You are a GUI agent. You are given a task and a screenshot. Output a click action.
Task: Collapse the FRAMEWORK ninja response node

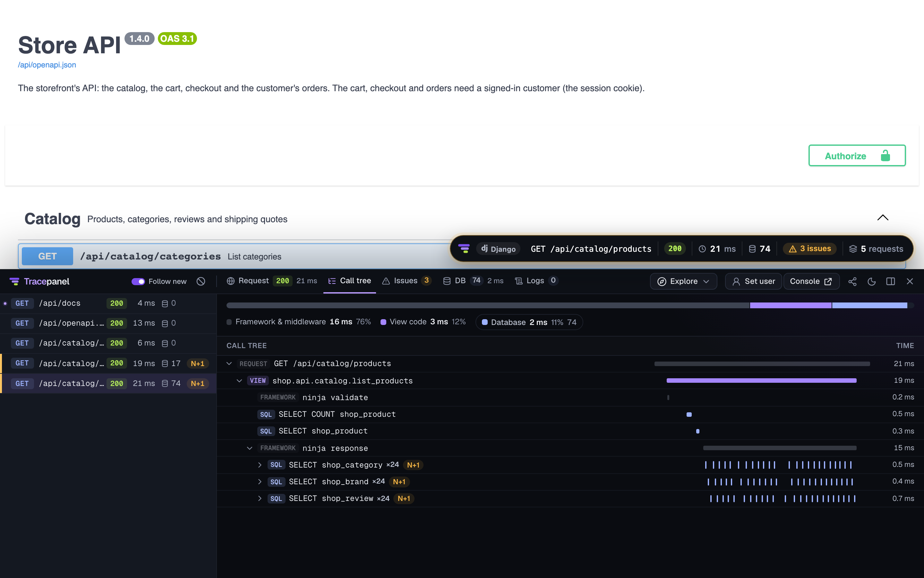pos(250,448)
